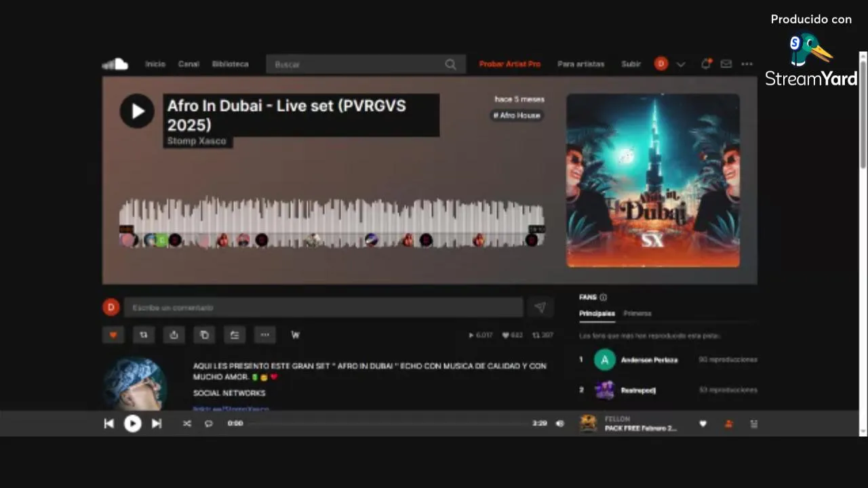Add track to next up queue
Viewport: 868px width, 488px height.
pyautogui.click(x=235, y=335)
